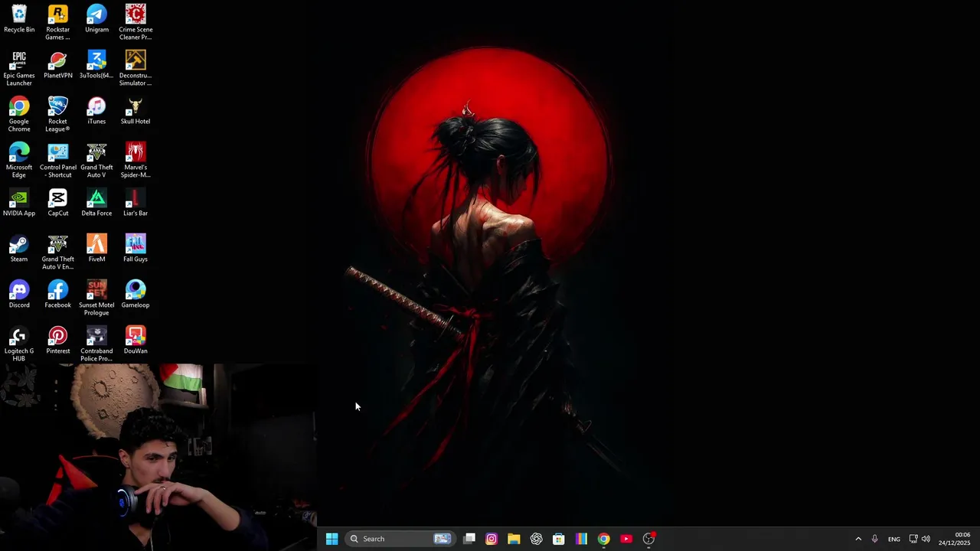Select Marvel's Spider-Man desktop icon

pos(136,160)
